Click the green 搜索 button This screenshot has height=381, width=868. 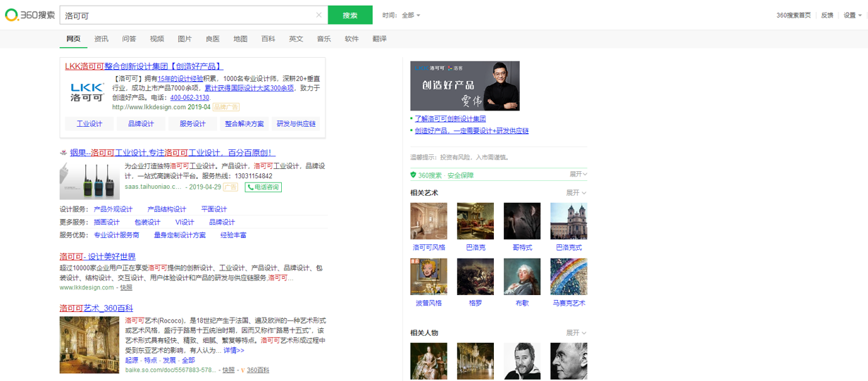350,15
